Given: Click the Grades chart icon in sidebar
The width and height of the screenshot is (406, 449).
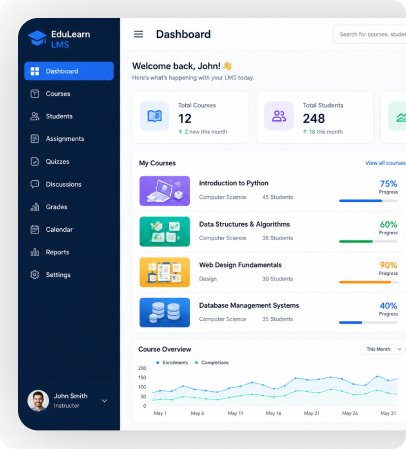Looking at the screenshot, I should [35, 207].
